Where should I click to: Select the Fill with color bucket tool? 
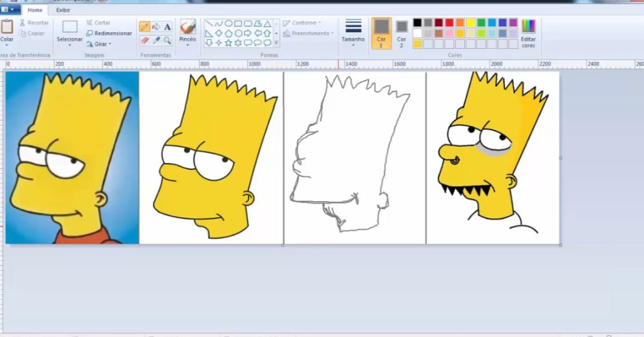click(x=156, y=26)
